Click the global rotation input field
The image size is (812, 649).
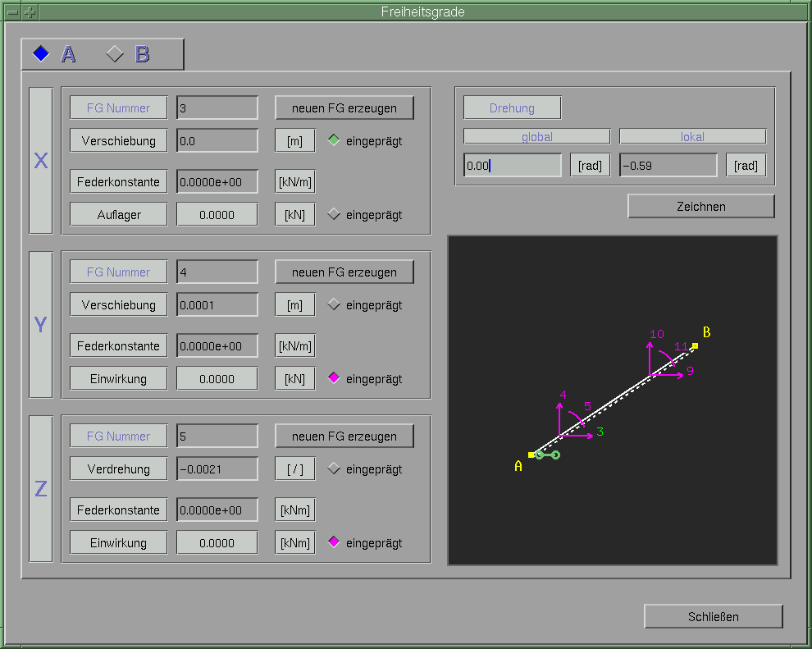pyautogui.click(x=512, y=165)
